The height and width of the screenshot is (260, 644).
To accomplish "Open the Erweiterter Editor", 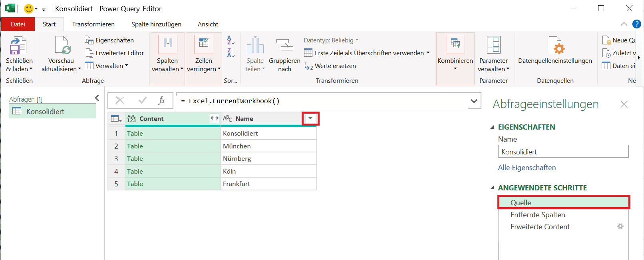I will tap(114, 53).
